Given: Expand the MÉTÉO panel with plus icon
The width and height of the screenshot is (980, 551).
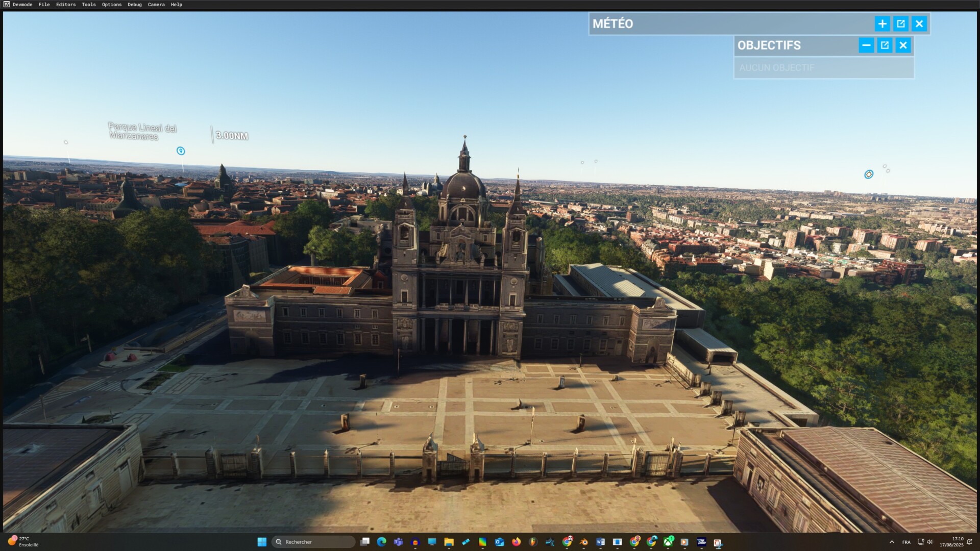Looking at the screenshot, I should [882, 23].
